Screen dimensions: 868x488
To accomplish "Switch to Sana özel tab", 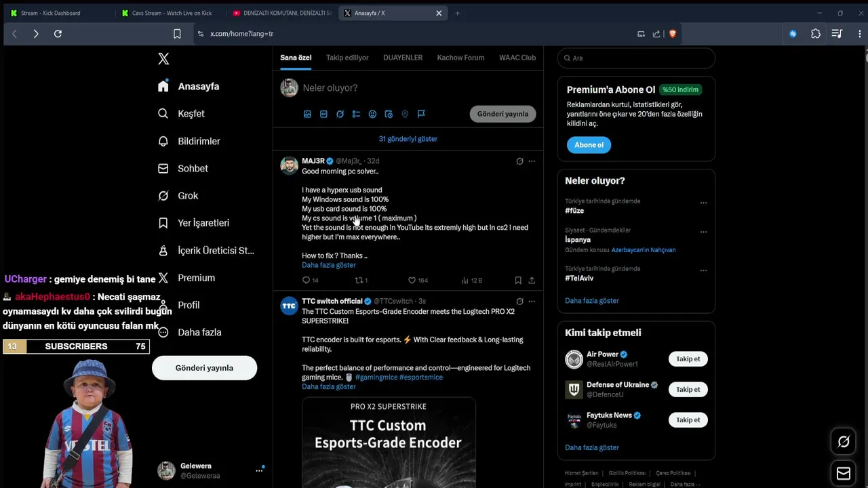I will [296, 58].
